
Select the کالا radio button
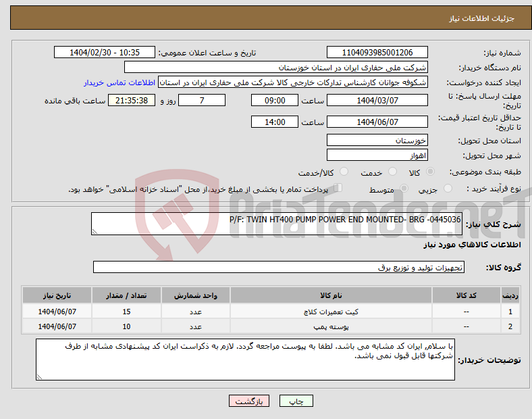(x=430, y=172)
